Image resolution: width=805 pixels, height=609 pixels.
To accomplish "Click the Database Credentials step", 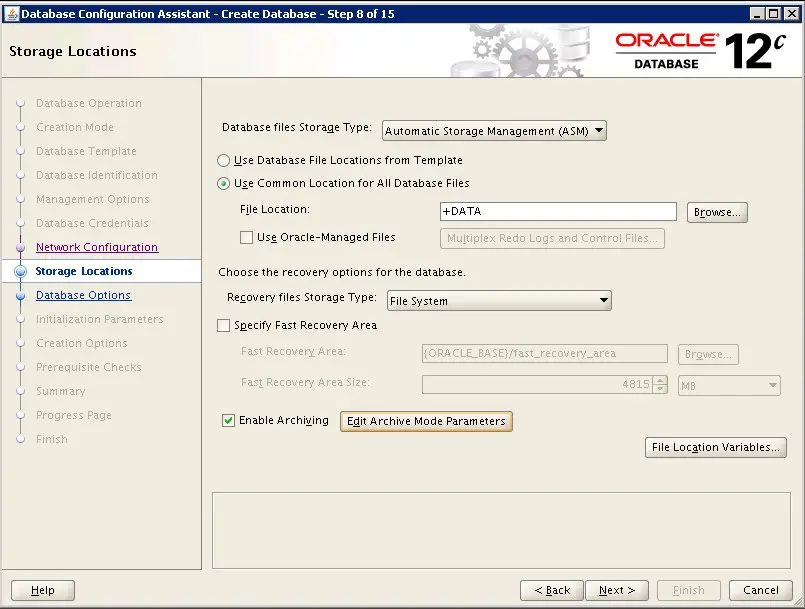I will pos(92,223).
